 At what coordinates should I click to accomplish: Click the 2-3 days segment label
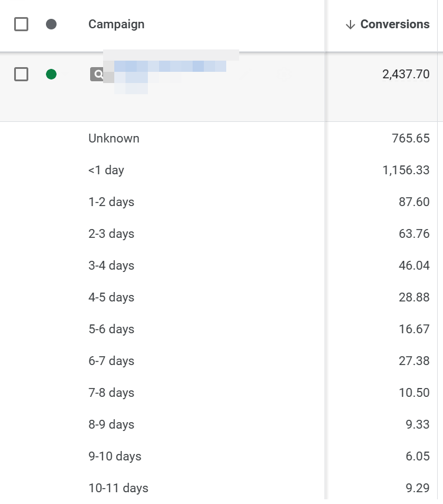pyautogui.click(x=111, y=234)
